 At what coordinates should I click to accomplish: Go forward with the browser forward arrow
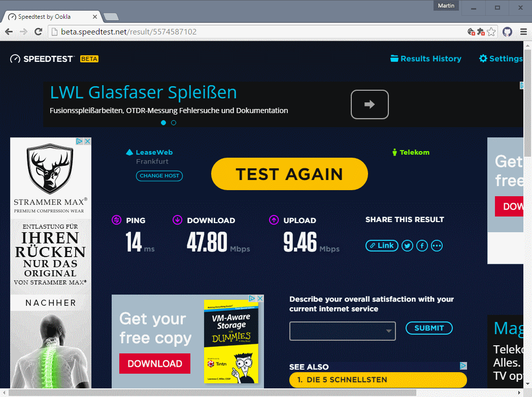pos(23,32)
